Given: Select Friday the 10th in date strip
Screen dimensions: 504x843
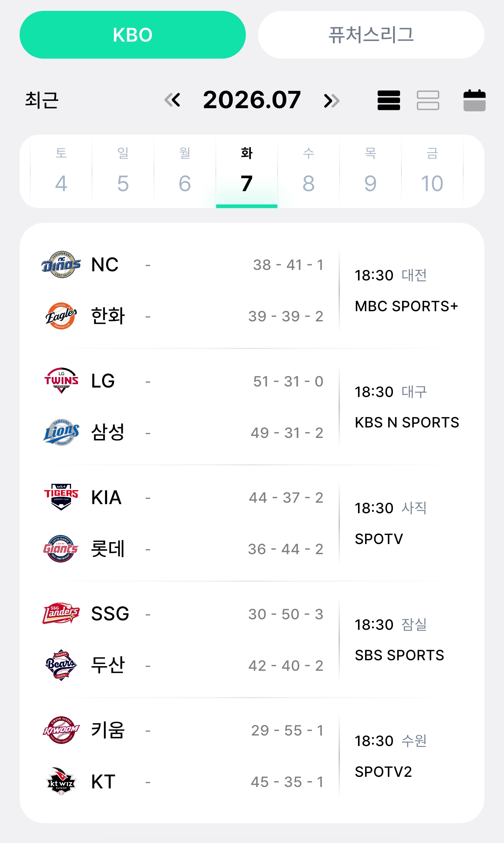Looking at the screenshot, I should click(432, 171).
